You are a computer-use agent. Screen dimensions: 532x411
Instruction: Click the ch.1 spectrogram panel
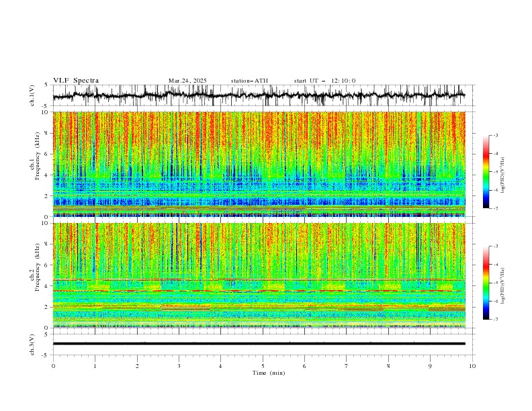click(x=259, y=164)
